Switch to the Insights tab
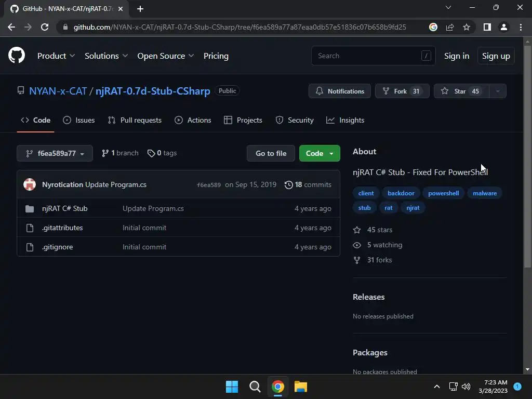The width and height of the screenshot is (532, 399). click(x=345, y=120)
